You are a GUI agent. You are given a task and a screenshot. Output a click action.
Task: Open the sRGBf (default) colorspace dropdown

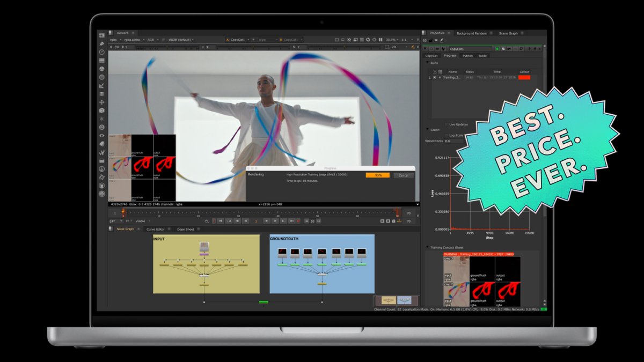[181, 40]
